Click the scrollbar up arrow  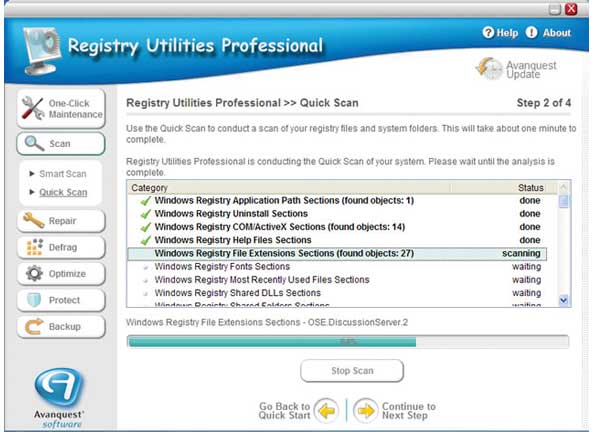click(x=564, y=187)
